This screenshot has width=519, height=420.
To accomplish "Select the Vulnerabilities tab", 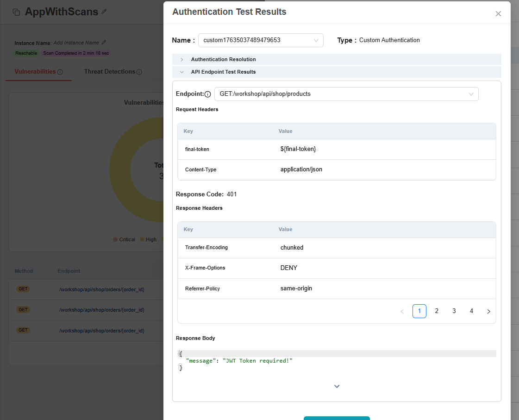I will pyautogui.click(x=35, y=72).
